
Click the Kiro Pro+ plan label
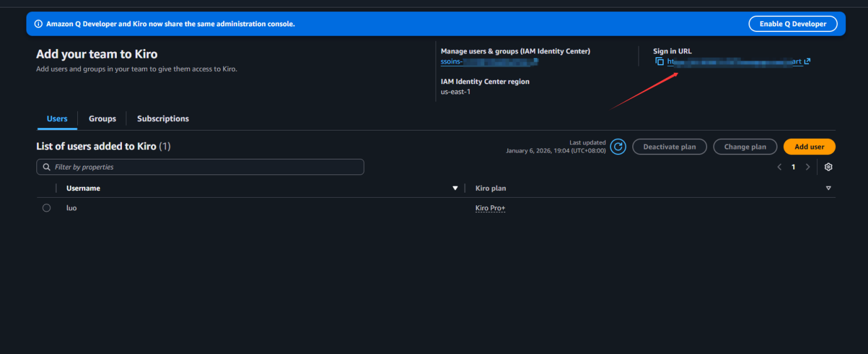(490, 208)
